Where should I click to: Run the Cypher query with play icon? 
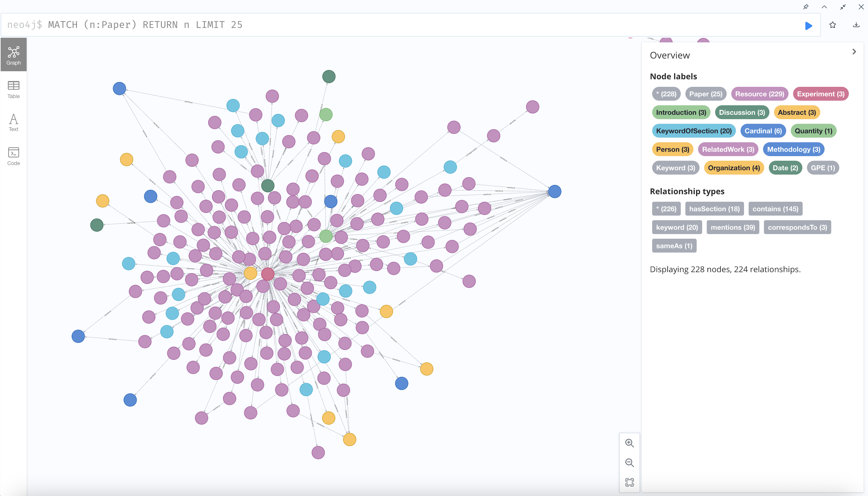click(x=809, y=25)
